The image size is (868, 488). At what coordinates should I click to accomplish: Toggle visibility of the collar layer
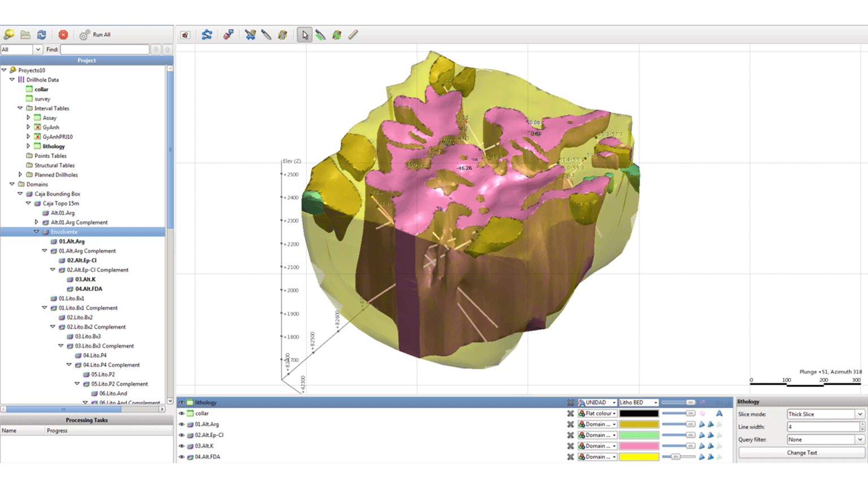[182, 413]
